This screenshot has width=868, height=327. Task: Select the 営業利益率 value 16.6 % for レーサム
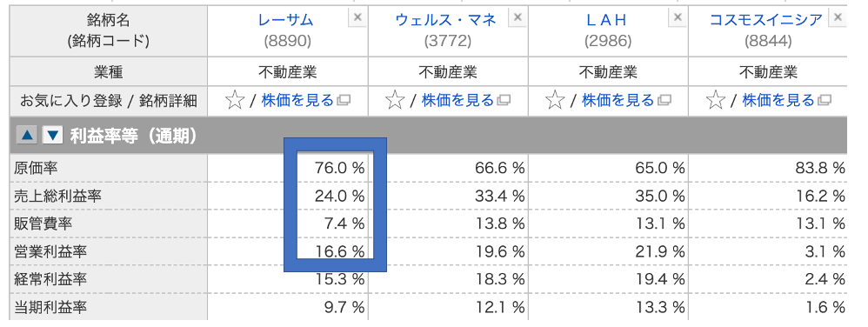point(340,251)
